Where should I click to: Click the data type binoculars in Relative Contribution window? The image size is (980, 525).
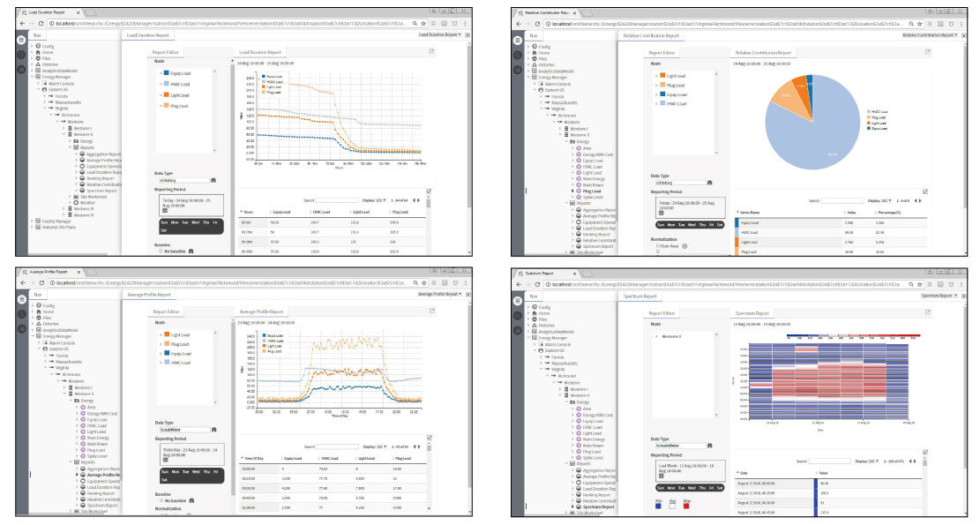[709, 183]
